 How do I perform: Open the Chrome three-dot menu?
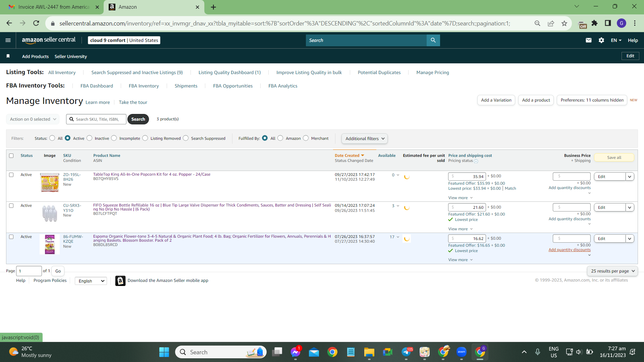[635, 23]
